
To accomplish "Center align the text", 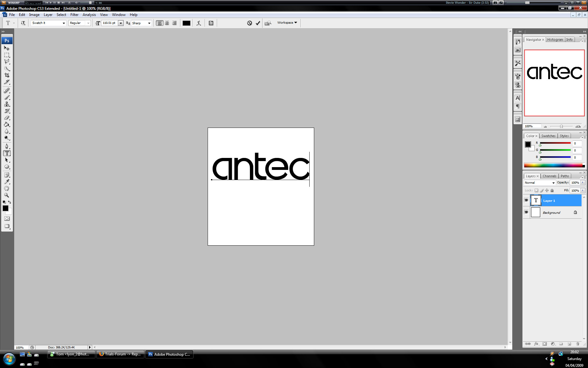I will point(167,23).
